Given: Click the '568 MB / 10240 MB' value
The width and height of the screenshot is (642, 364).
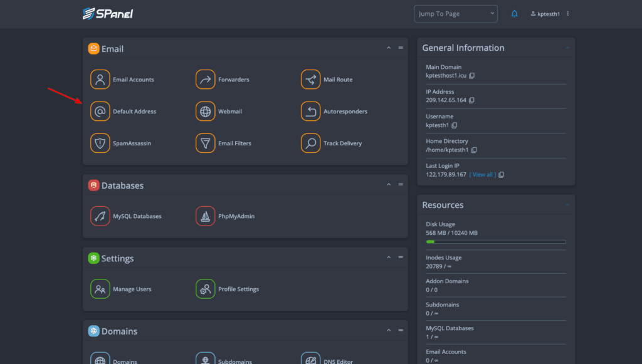Looking at the screenshot, I should 451,232.
